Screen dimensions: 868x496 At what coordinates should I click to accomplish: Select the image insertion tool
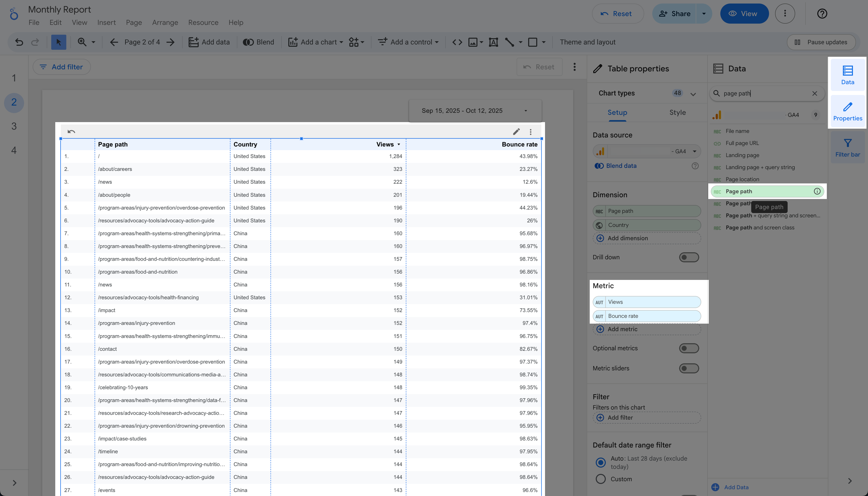(x=473, y=42)
